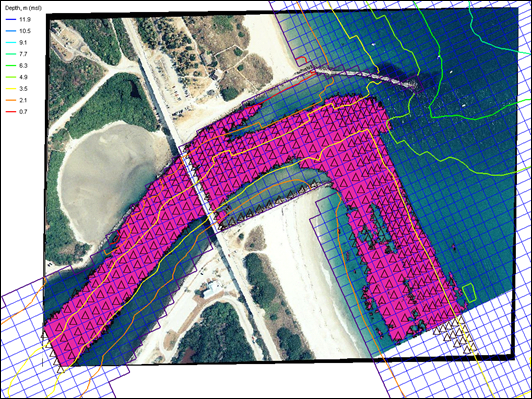Click the 10.5 depth legend color line
The width and height of the screenshot is (532, 399).
coord(11,31)
